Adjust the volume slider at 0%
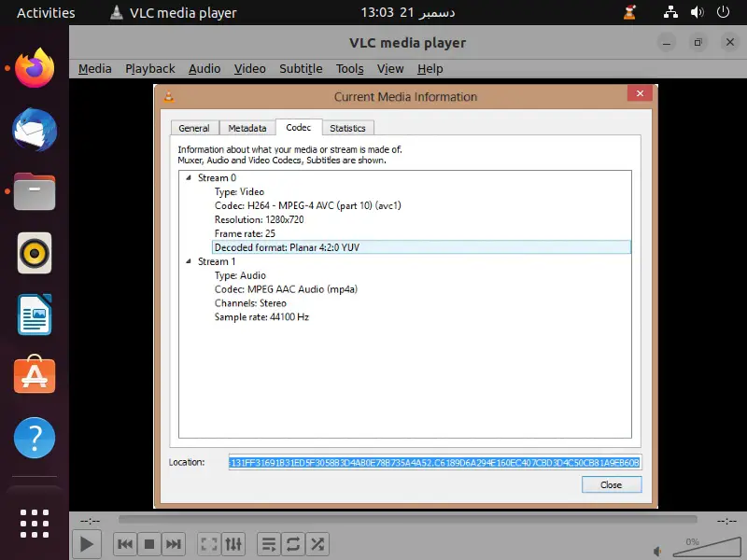Viewport: 747px width, 560px height. point(707,547)
